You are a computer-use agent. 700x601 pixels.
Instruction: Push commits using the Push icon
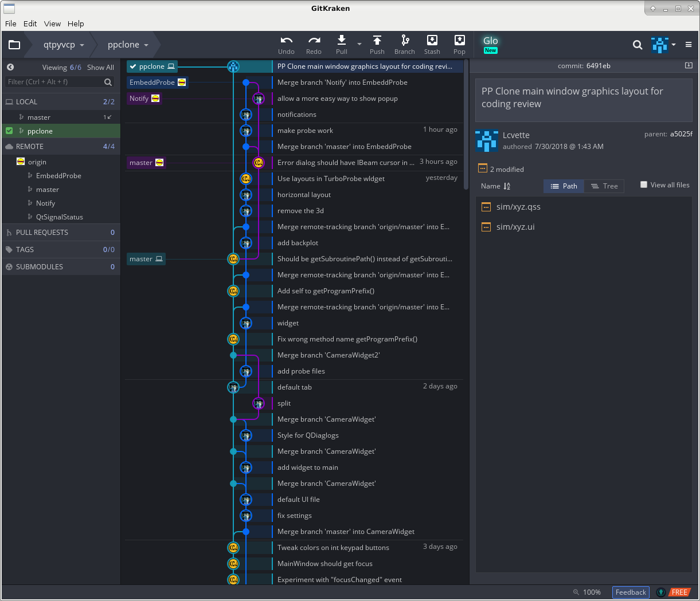pos(377,40)
